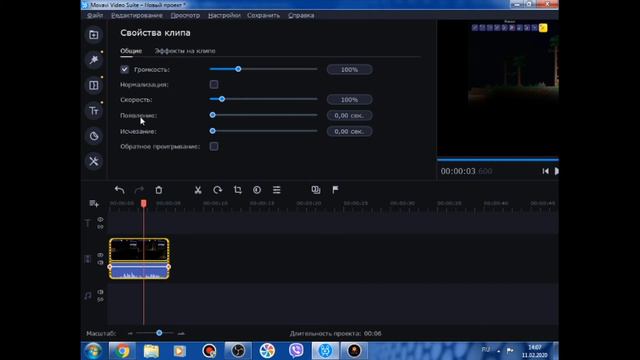Click the Скорость 100% value field
The height and width of the screenshot is (360, 640).
point(349,100)
